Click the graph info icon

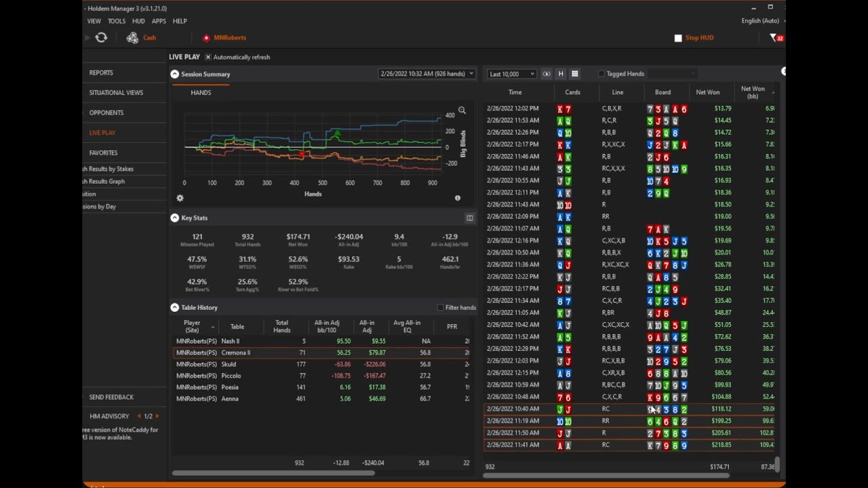[458, 198]
